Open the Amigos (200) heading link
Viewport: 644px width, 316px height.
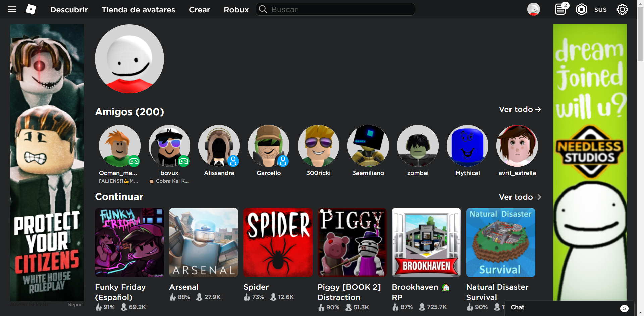pyautogui.click(x=129, y=112)
